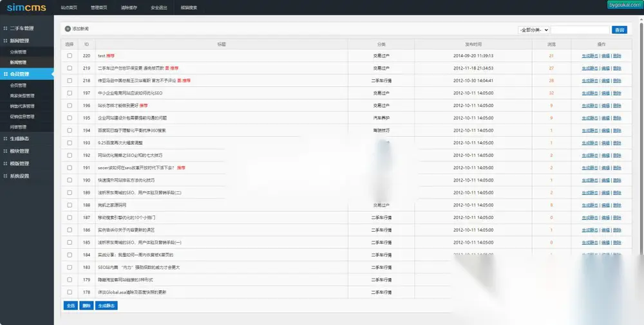Click the keyword search input field
The width and height of the screenshot is (644, 325).
coord(580,30)
